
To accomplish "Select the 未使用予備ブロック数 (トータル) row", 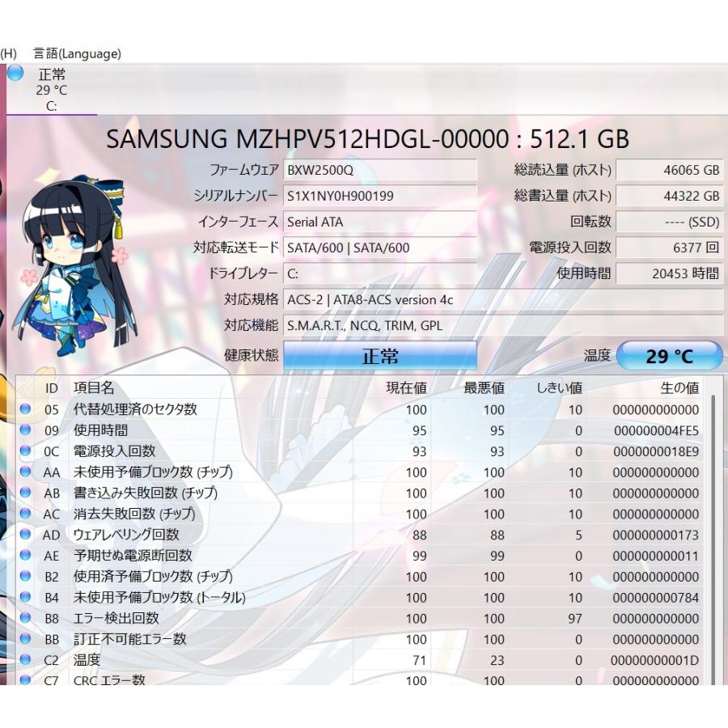I will [x=159, y=597].
